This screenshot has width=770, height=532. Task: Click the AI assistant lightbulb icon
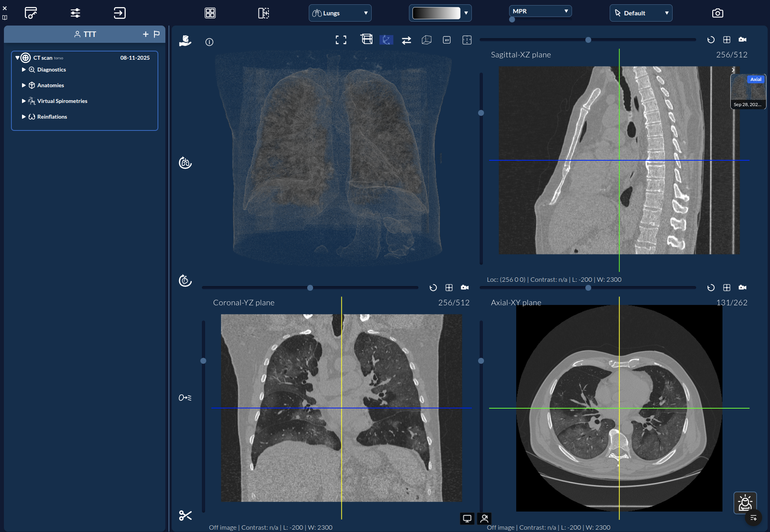tap(745, 503)
